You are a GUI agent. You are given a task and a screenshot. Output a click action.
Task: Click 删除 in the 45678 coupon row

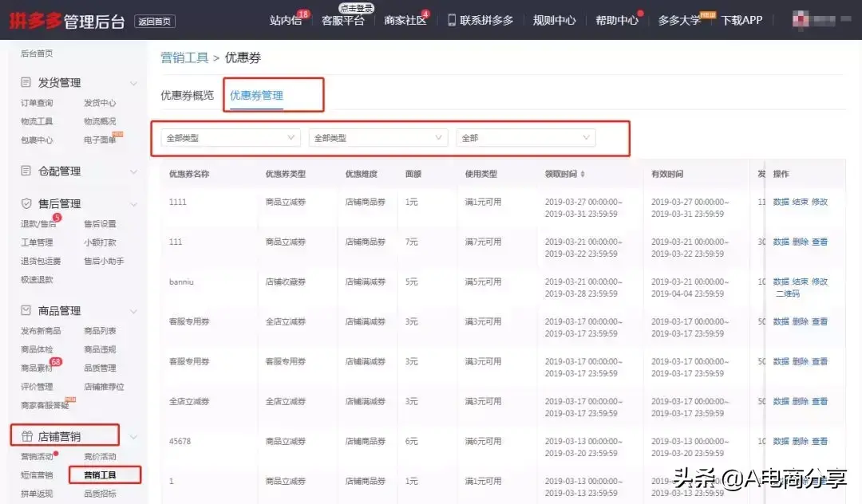[x=800, y=442]
